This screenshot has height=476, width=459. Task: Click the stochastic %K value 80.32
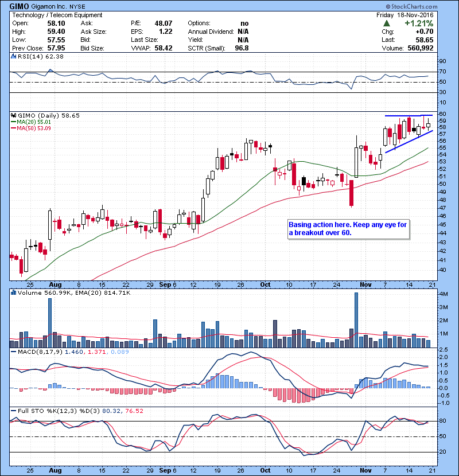click(x=111, y=411)
